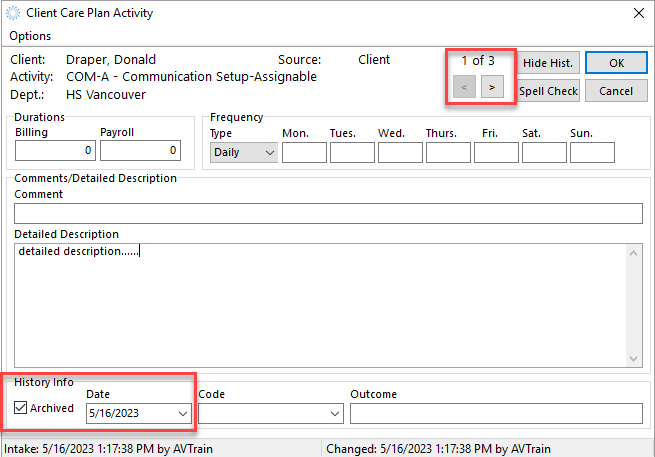
Task: Click the Cancel button
Action: [x=616, y=91]
